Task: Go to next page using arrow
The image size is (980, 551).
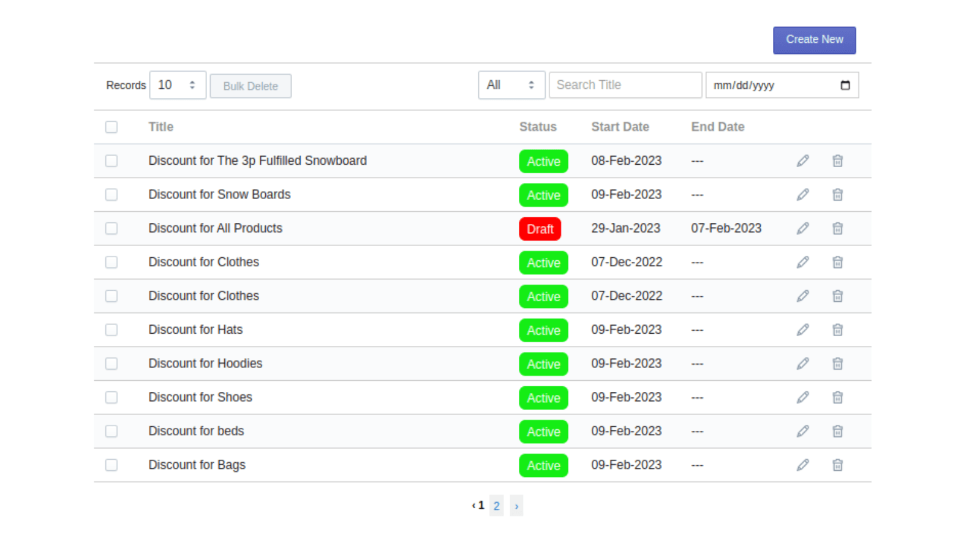Action: click(x=516, y=506)
